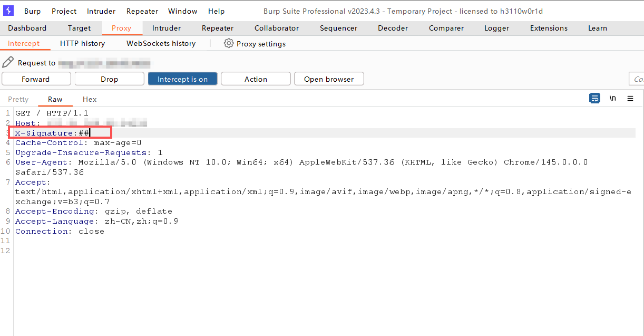644x336 pixels.
Task: Go to the Collaborator tab
Action: tap(277, 28)
